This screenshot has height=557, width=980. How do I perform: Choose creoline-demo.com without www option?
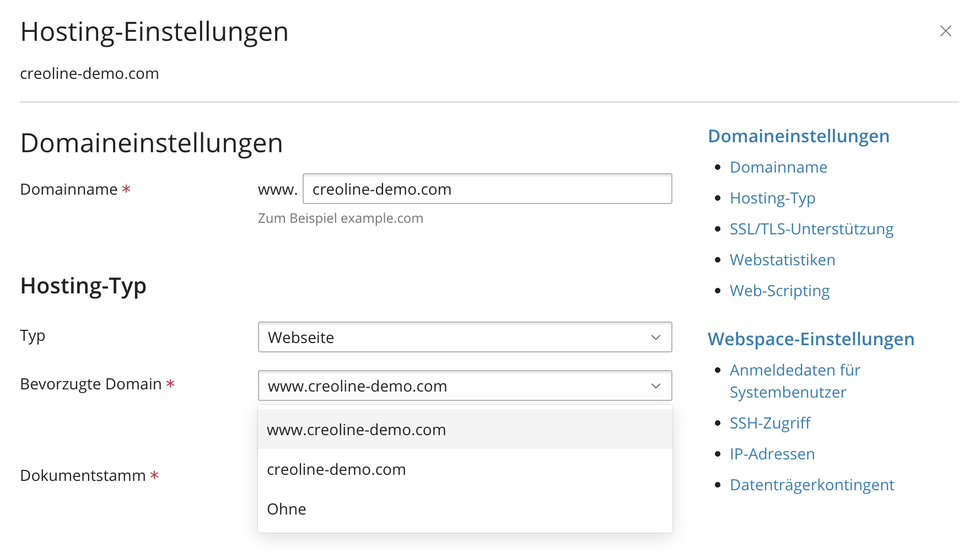point(465,469)
